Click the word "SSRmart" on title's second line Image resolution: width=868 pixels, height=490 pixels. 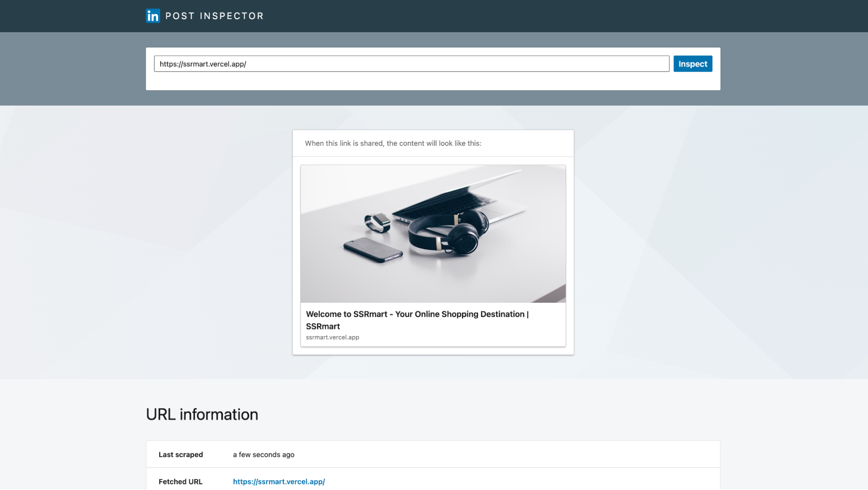click(323, 326)
